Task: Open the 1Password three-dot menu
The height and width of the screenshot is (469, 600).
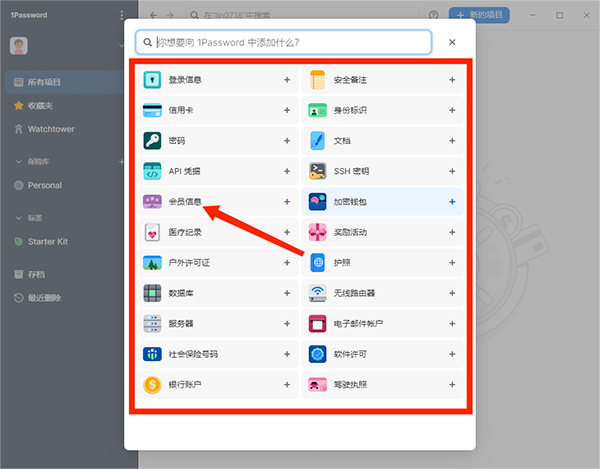Action: [122, 15]
